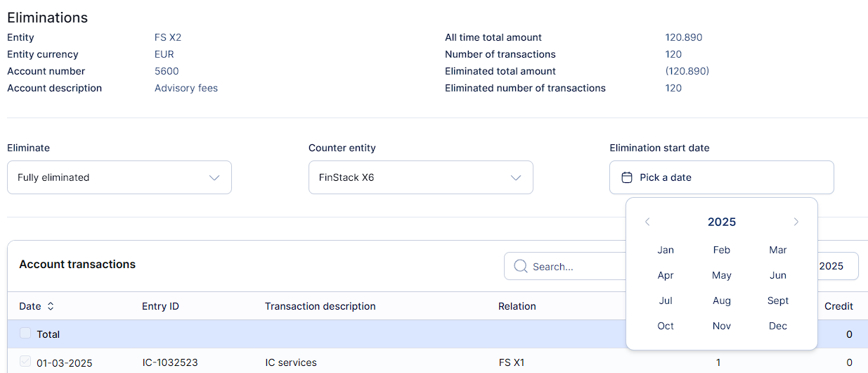Sort transactions by Date column arrows
Screen dimensions: 868x373
[51, 306]
